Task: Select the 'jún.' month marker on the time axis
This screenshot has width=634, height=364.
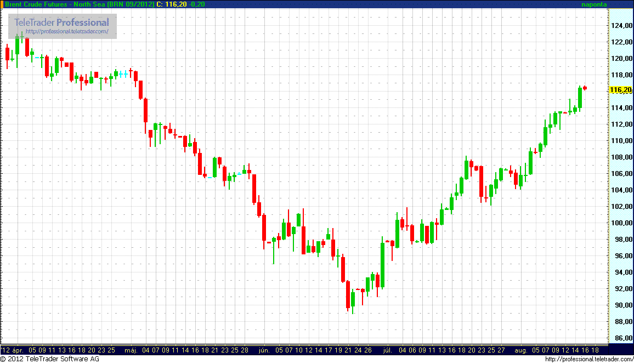Action: 264,350
